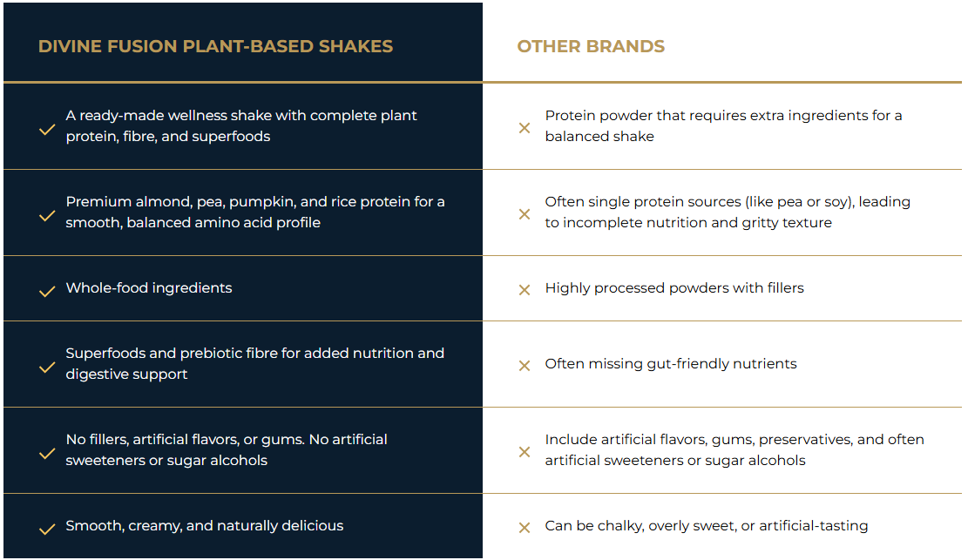The image size is (968, 560).
Task: Select the Other Brands column header
Action: pos(591,46)
